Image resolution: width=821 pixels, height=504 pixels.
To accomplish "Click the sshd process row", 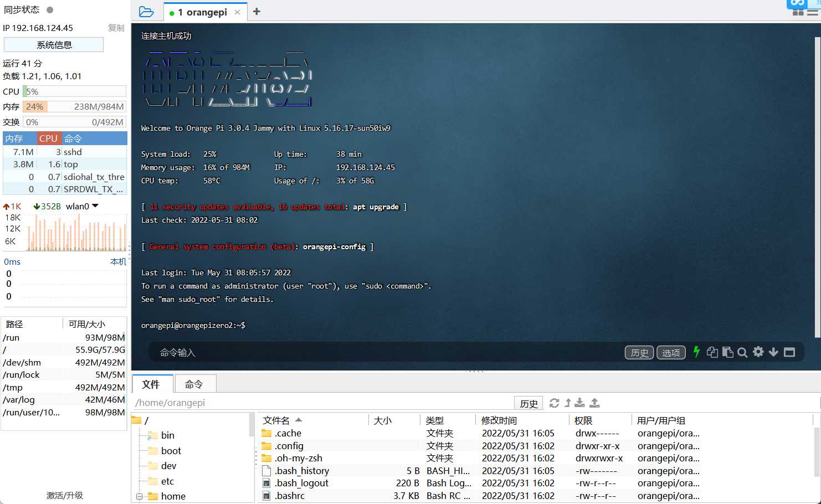I will pyautogui.click(x=65, y=152).
